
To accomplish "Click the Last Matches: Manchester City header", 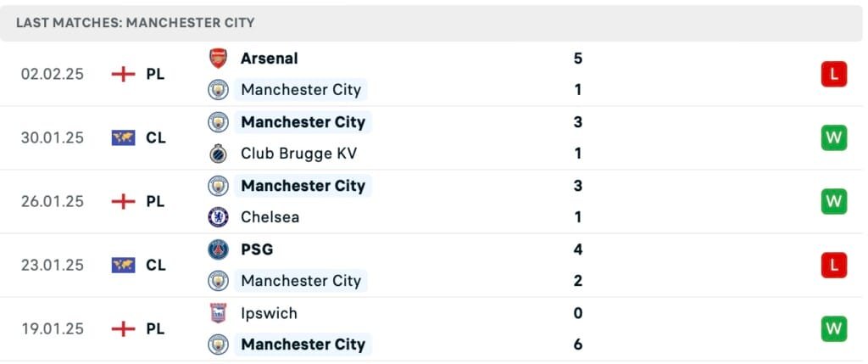I will pos(135,23).
